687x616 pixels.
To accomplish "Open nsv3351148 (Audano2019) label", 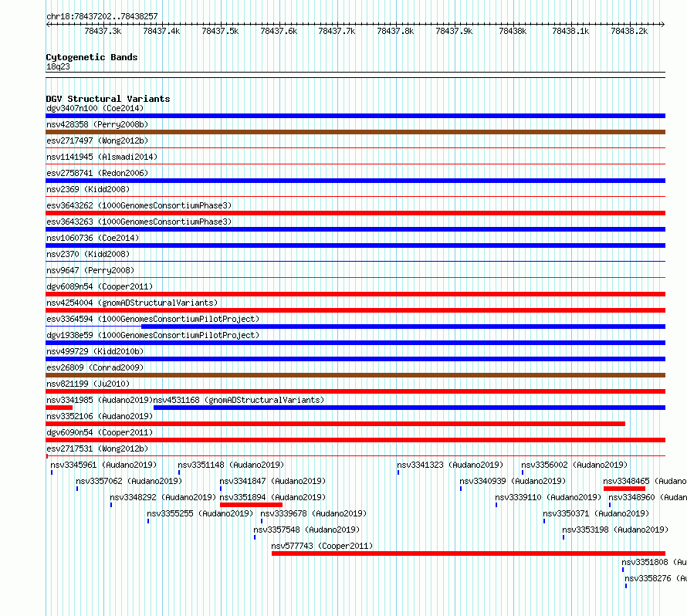I will pyautogui.click(x=231, y=465).
